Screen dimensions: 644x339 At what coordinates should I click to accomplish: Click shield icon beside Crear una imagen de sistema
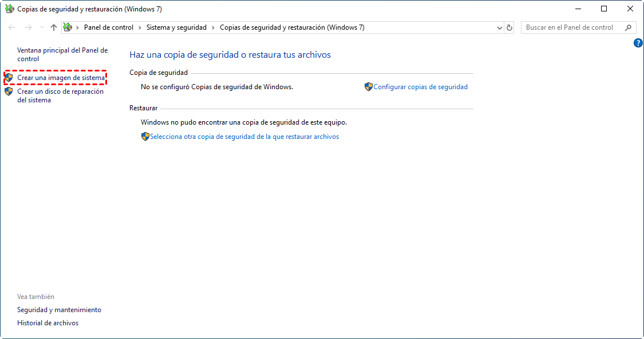pos(9,78)
